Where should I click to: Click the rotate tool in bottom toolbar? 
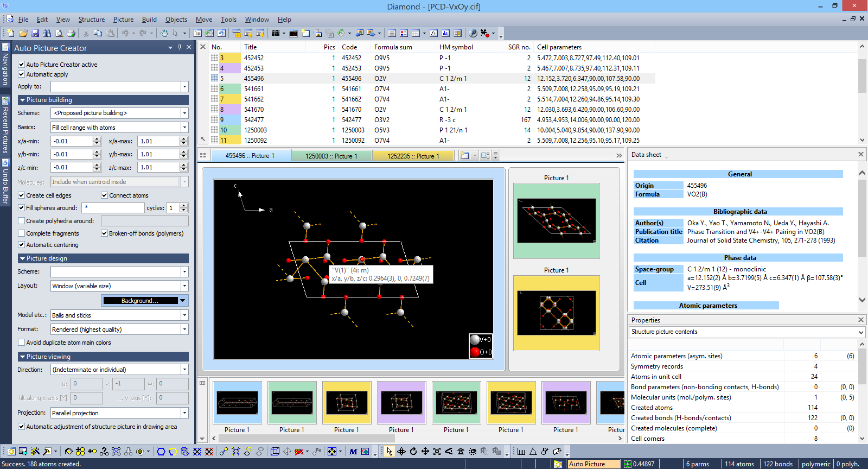point(413,451)
